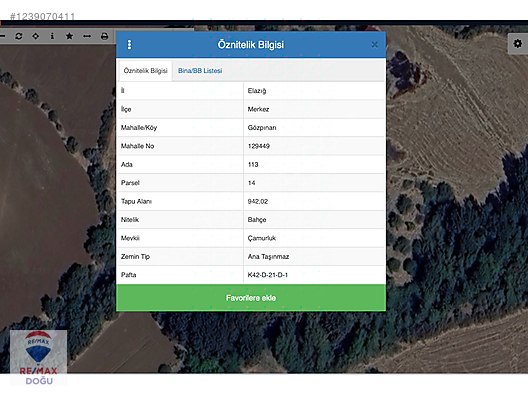Click the Ada value 113
Viewport: 528px width, 396px height.
coord(253,164)
